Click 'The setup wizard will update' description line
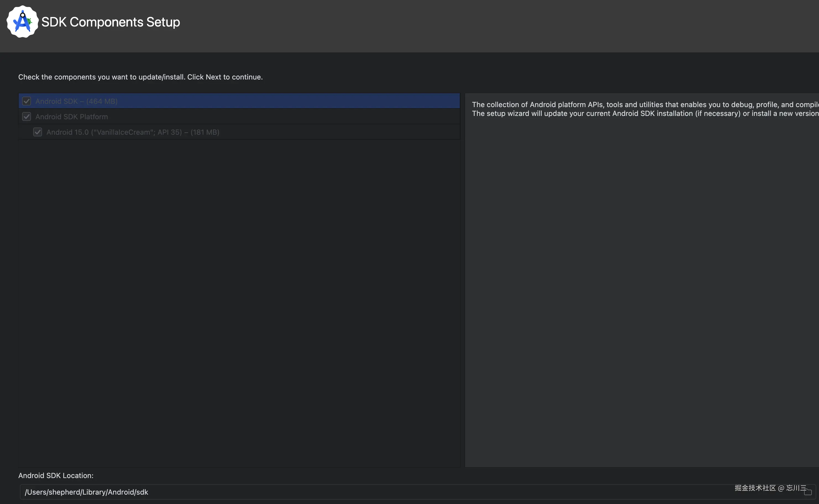 (644, 114)
